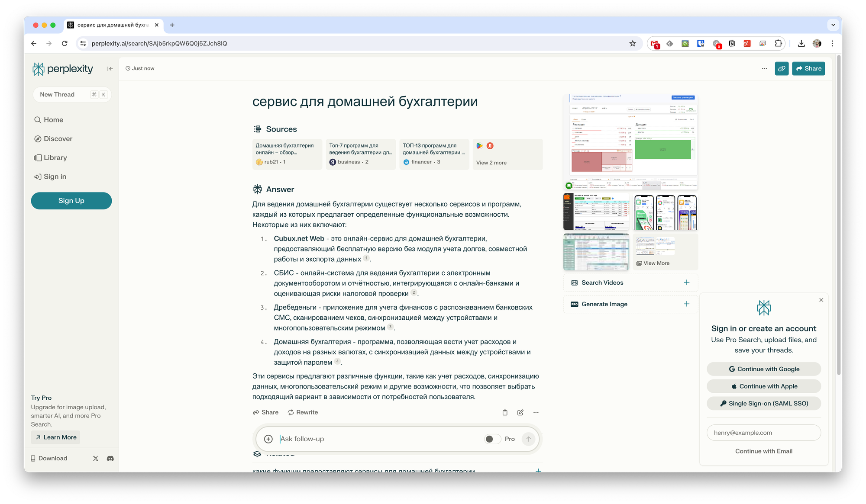
Task: Open thread options three-dot menu
Action: pos(764,68)
